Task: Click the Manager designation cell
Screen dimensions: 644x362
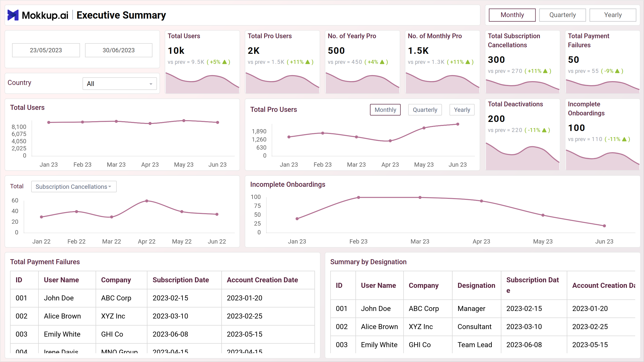Action: click(x=471, y=308)
